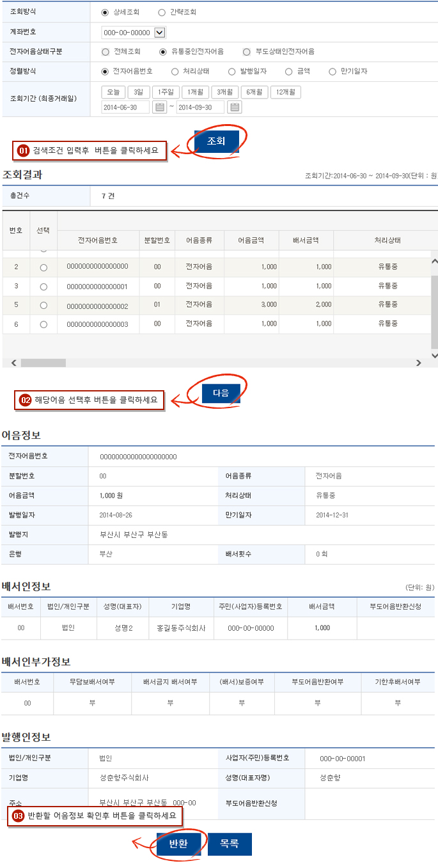Click 분할번호 column header
The image size is (438, 868).
click(x=157, y=241)
